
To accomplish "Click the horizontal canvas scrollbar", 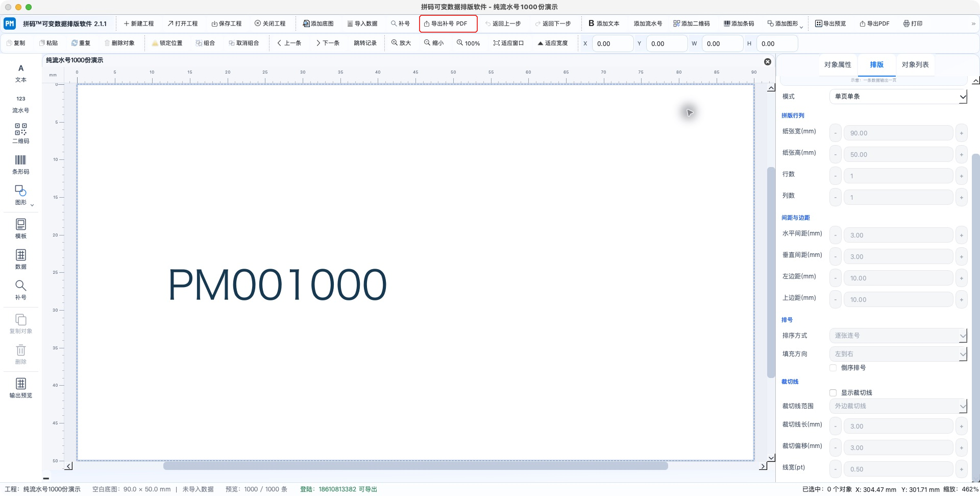I will [415, 466].
